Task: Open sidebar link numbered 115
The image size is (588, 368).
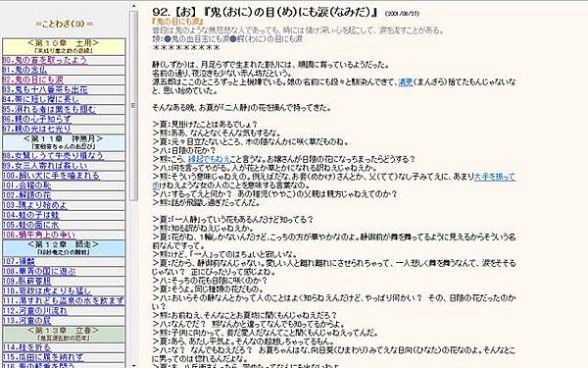Action: tap(43, 357)
